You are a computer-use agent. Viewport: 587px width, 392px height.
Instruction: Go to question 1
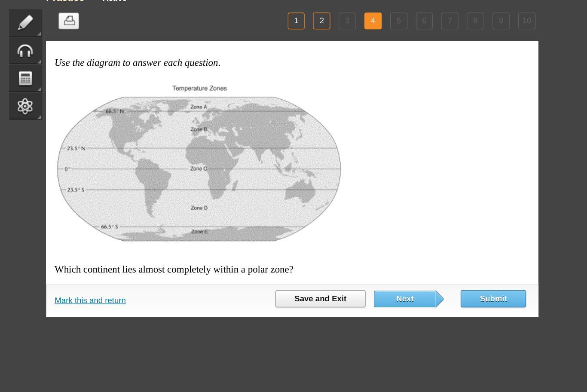point(296,21)
